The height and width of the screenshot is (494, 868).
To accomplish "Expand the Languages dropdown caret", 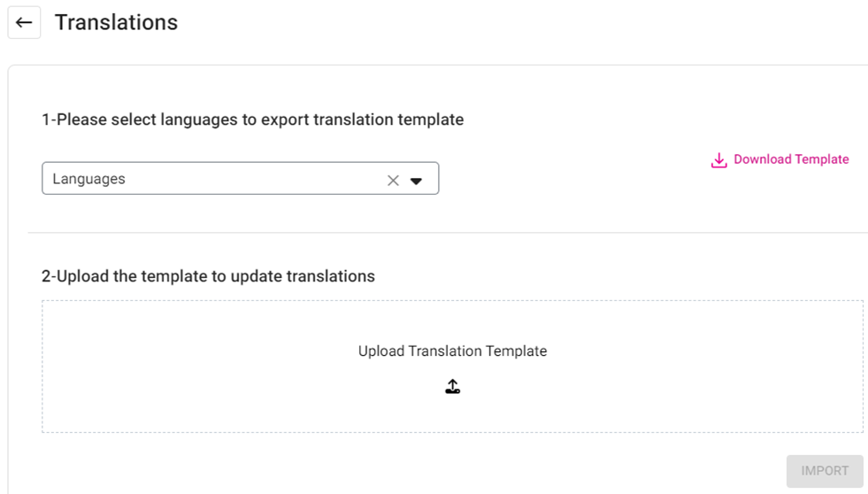I will [x=417, y=181].
